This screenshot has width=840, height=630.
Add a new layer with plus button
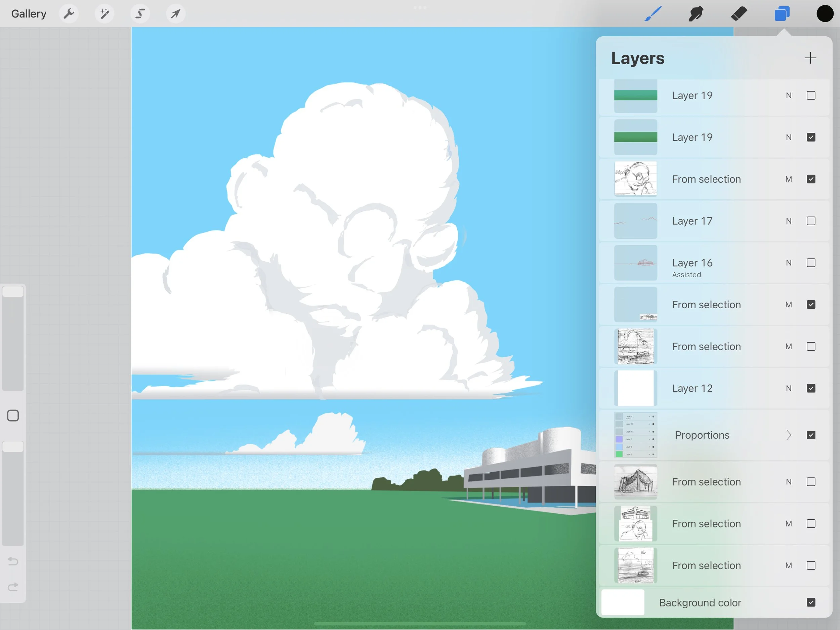[810, 58]
